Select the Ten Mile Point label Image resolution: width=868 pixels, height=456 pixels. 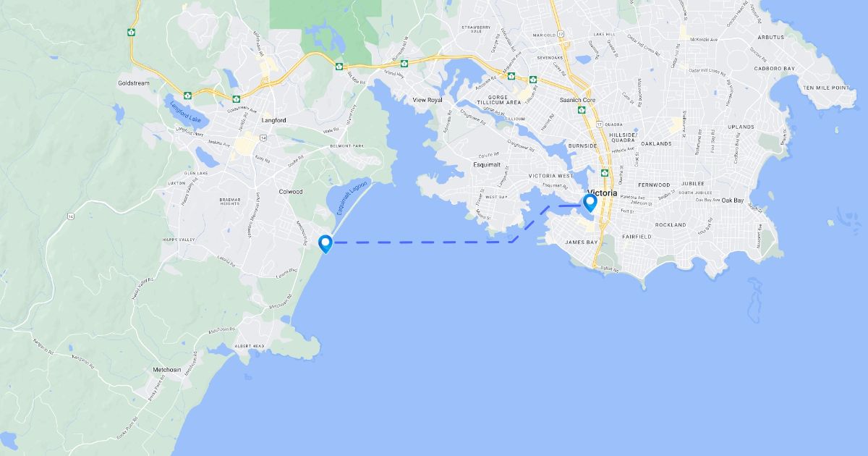[827, 88]
